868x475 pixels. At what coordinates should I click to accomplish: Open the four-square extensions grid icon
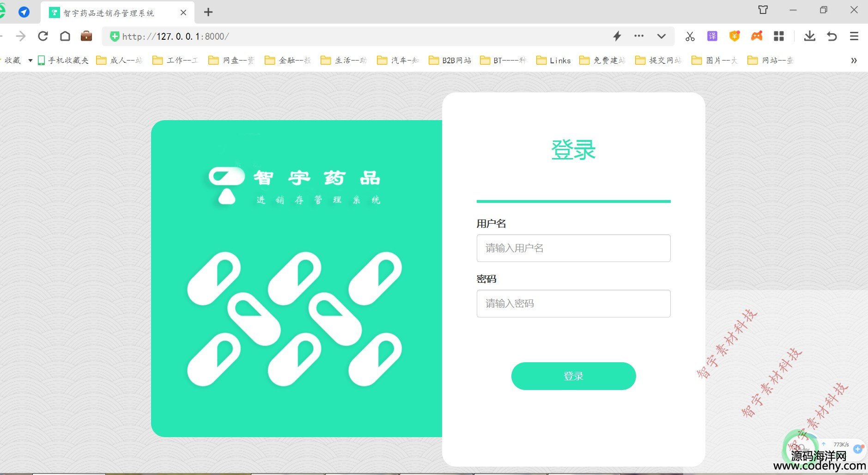(779, 36)
